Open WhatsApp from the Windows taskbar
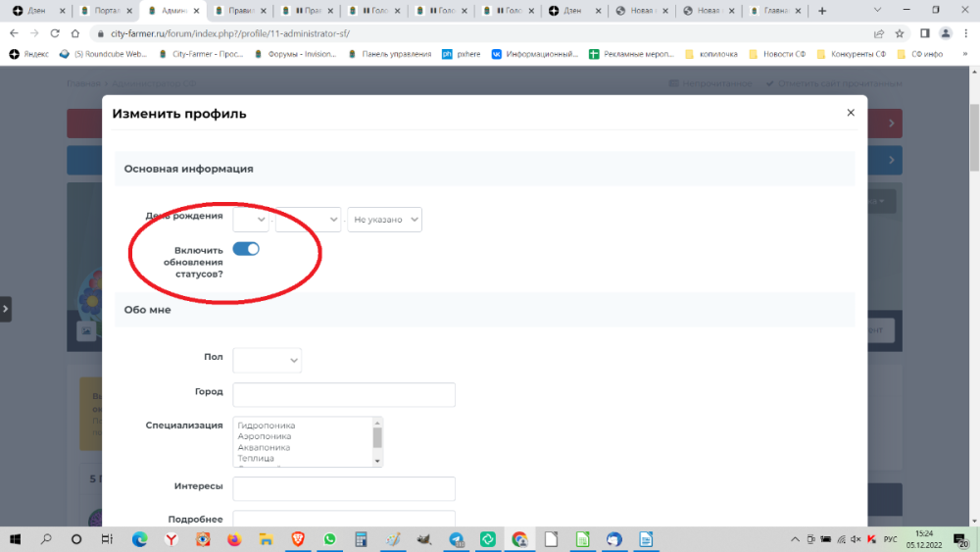The height and width of the screenshot is (552, 980). pyautogui.click(x=329, y=539)
